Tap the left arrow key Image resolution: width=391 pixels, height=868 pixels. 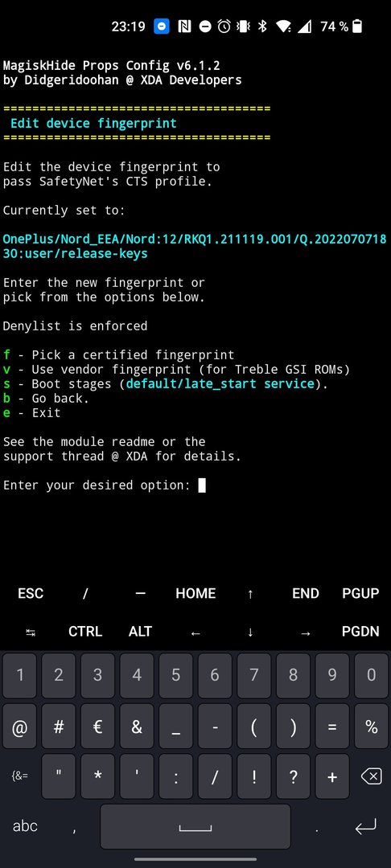coord(195,632)
